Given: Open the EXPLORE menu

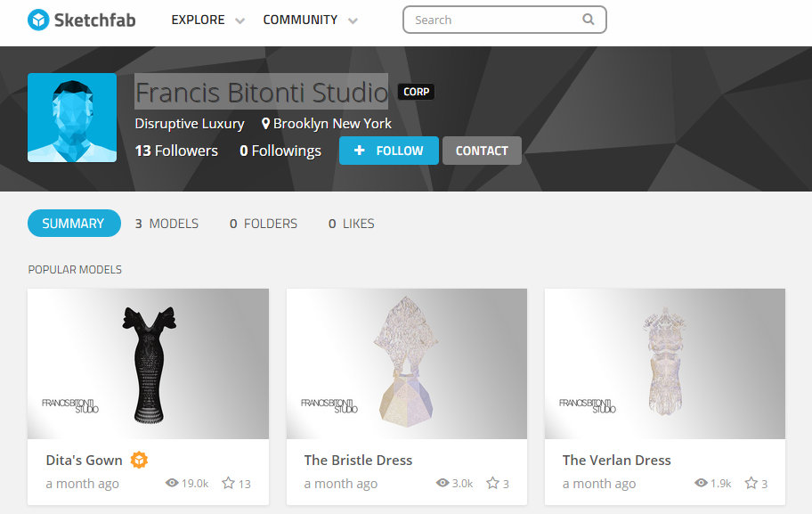Looking at the screenshot, I should pyautogui.click(x=198, y=20).
